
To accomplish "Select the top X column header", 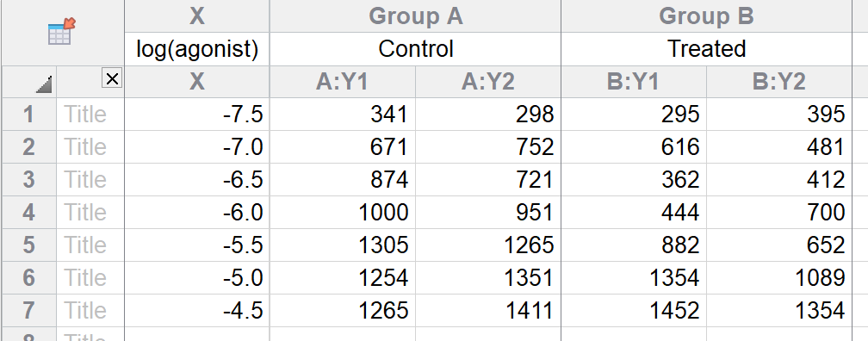I will tap(197, 16).
